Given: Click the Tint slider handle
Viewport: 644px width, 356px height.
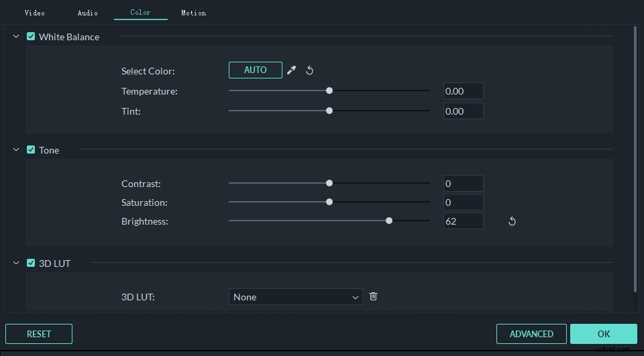Looking at the screenshot, I should (329, 111).
